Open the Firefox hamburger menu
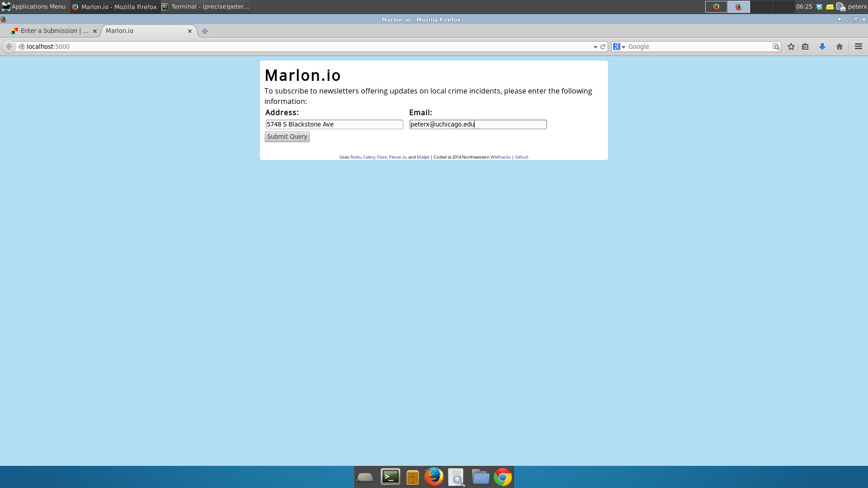Screen dimensions: 868x488 (858, 47)
